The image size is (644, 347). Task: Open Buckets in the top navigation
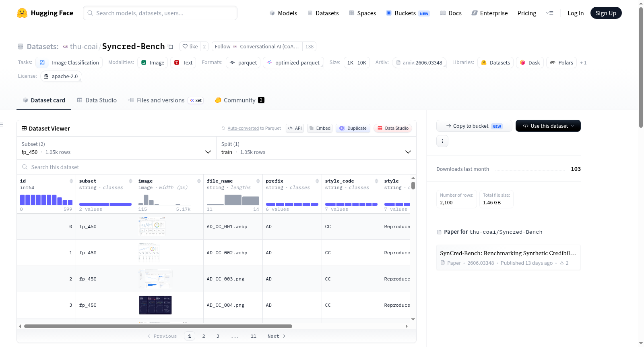[x=408, y=13]
